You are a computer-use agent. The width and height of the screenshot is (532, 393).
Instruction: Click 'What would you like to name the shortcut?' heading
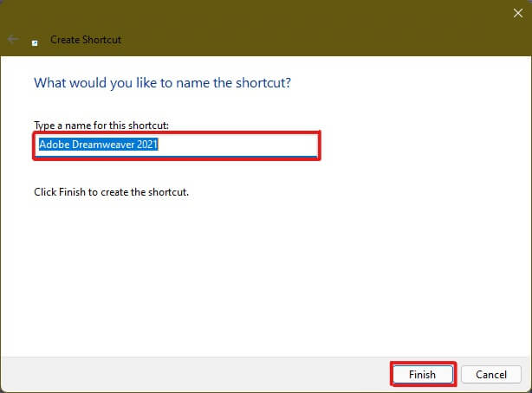162,83
